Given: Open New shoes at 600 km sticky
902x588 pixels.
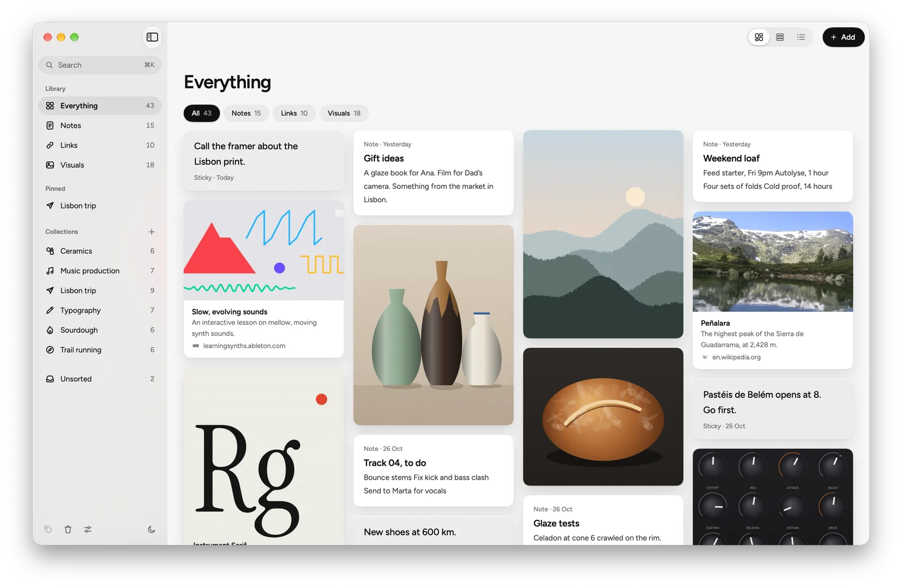Looking at the screenshot, I should (x=433, y=530).
